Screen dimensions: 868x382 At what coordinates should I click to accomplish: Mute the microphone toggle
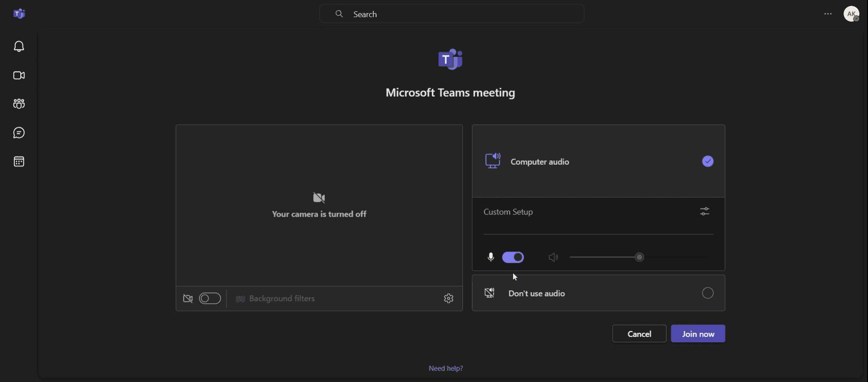click(513, 257)
